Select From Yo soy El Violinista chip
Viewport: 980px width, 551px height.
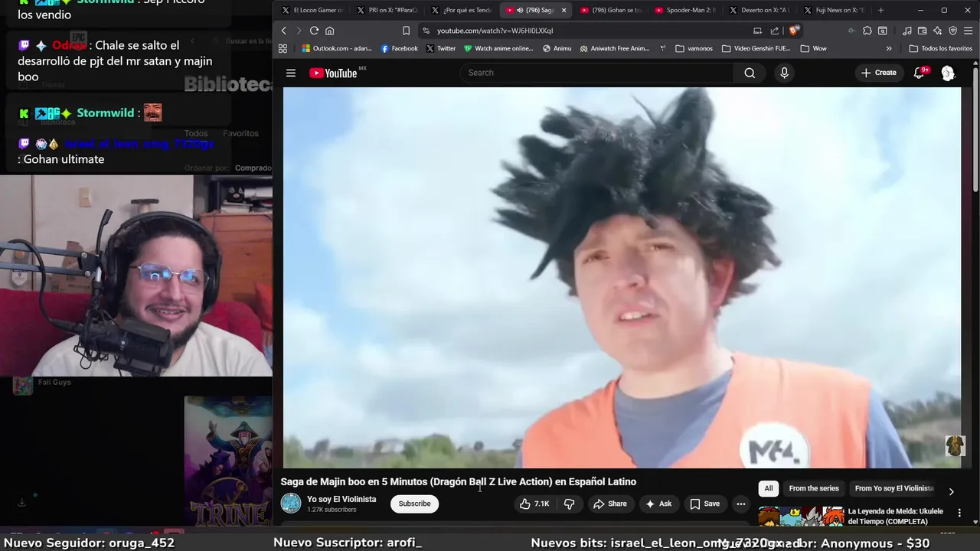point(893,488)
